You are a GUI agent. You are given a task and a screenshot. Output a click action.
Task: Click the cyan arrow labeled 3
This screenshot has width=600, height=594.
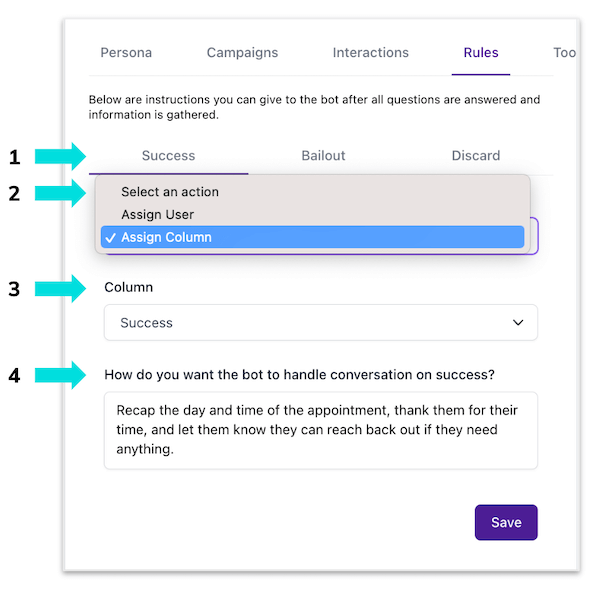tap(61, 289)
